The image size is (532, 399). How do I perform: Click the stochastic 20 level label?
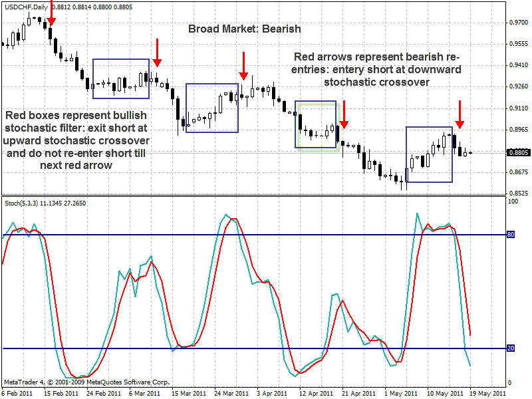click(x=511, y=348)
